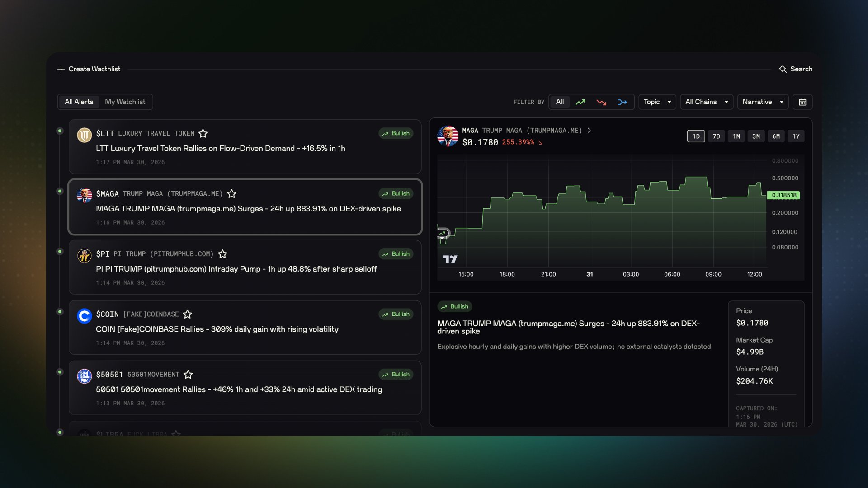The width and height of the screenshot is (868, 488).
Task: Expand the All Chains dropdown
Action: [x=706, y=102]
